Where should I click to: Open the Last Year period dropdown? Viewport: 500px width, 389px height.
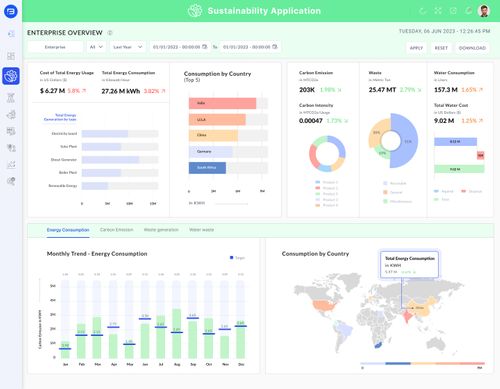(x=128, y=47)
